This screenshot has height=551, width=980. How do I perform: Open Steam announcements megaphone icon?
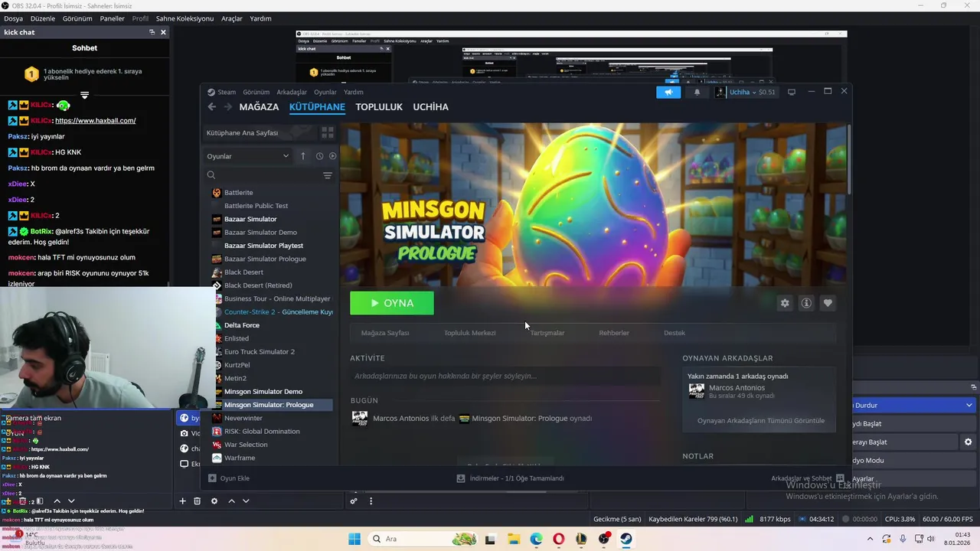[668, 92]
